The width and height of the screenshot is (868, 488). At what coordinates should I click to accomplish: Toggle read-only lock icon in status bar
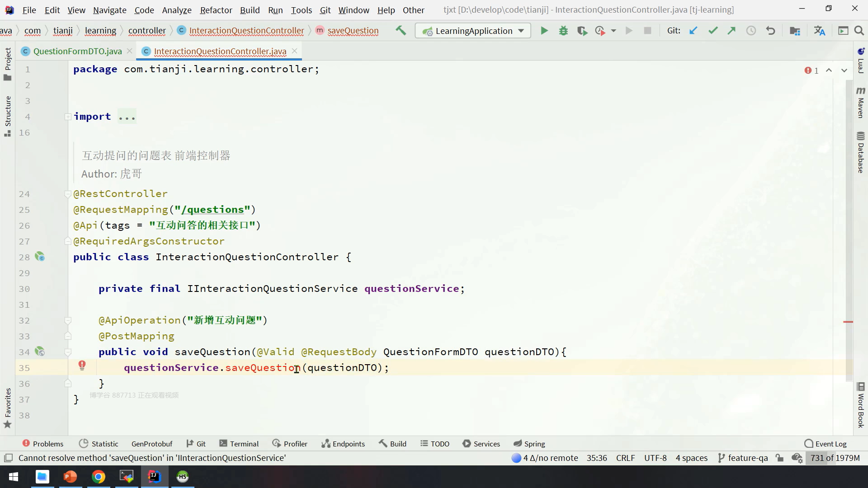point(779,458)
